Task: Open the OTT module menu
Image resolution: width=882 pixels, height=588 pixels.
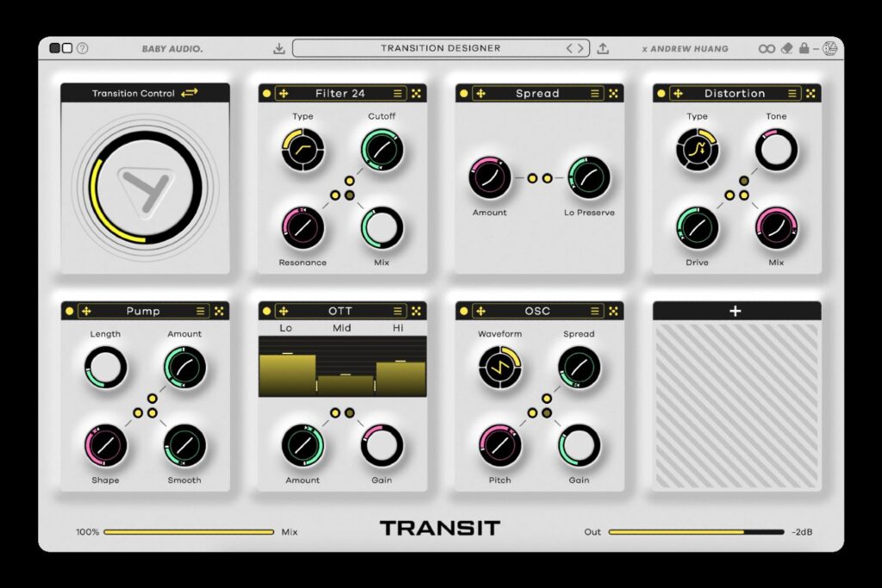Action: (x=398, y=311)
